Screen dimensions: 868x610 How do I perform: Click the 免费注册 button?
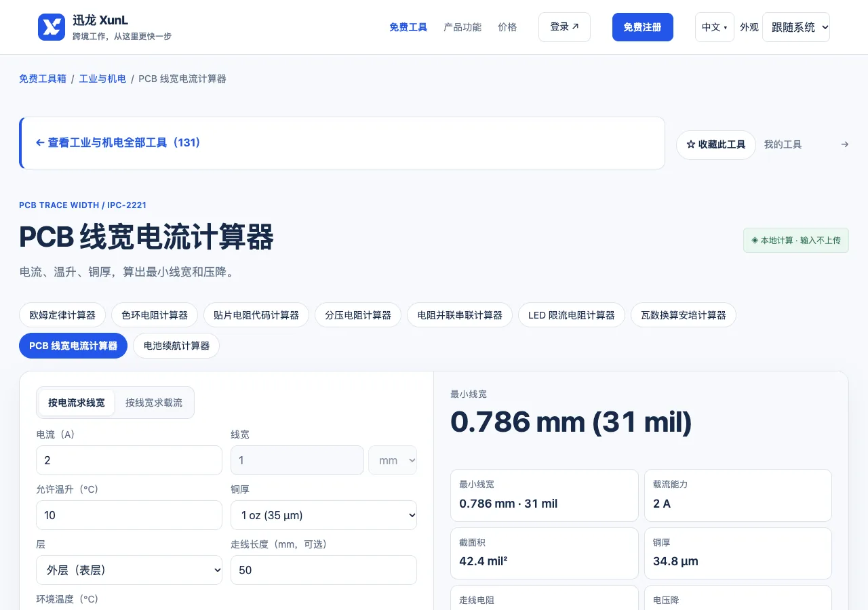[643, 27]
